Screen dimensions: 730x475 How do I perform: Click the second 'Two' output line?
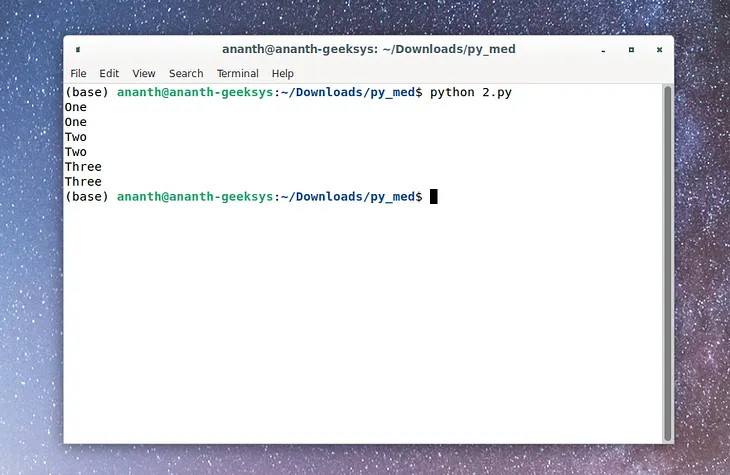(x=76, y=152)
